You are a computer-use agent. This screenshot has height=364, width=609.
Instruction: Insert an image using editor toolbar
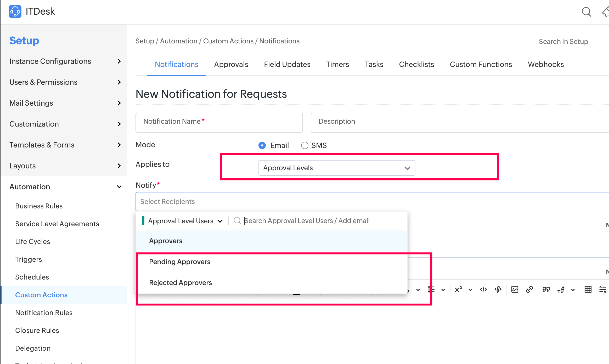coord(515,289)
